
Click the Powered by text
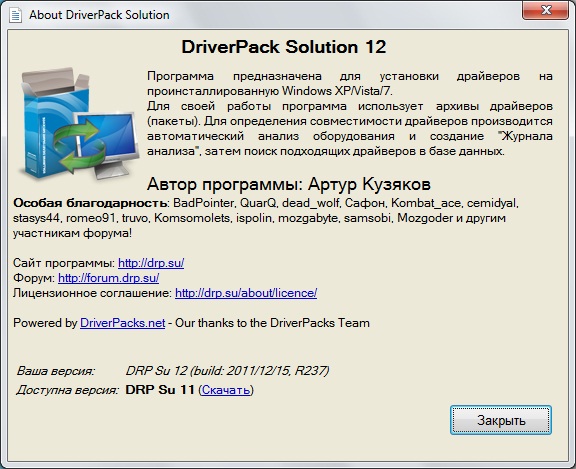[45, 323]
